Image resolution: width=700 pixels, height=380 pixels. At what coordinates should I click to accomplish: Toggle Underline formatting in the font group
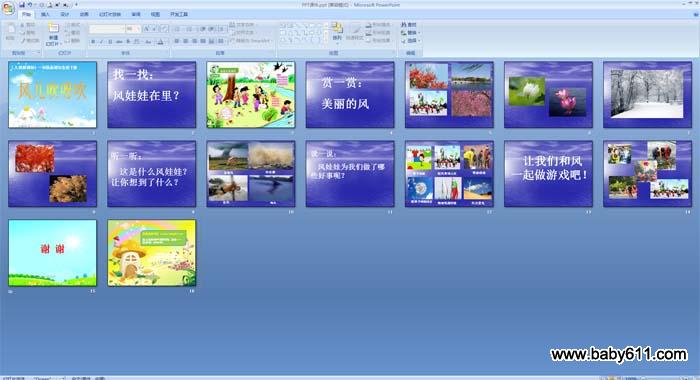[110, 42]
